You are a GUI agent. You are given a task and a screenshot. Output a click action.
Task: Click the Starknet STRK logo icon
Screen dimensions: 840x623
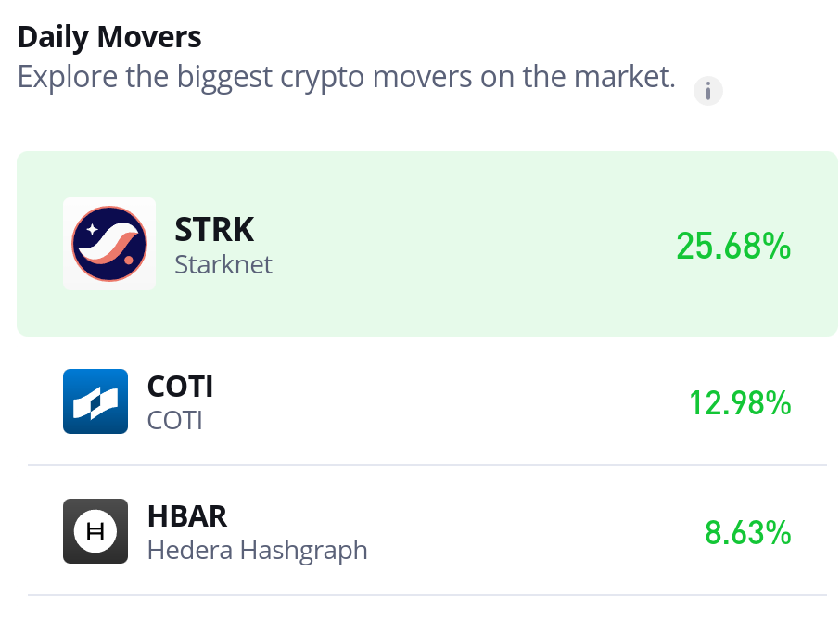click(109, 244)
